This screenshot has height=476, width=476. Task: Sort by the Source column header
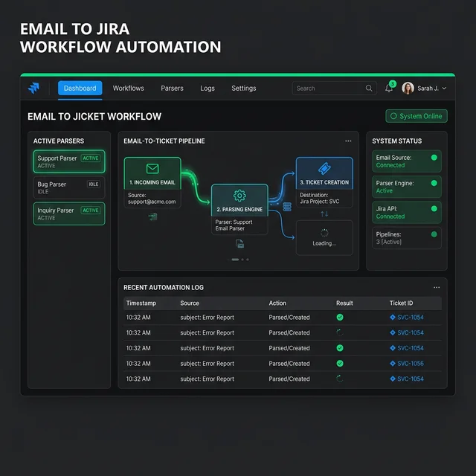pyautogui.click(x=190, y=303)
